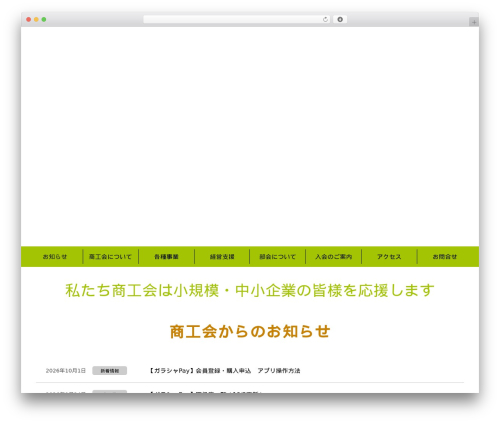Open the お知らせ menu item

pos(55,257)
